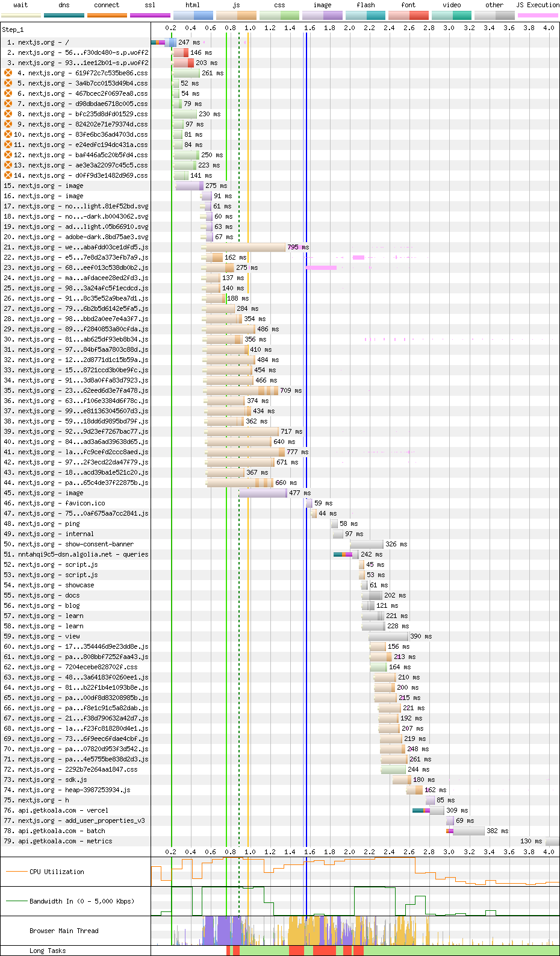This screenshot has height=956, width=560.
Task: Select blocking icon beside bfc235d8dfd01529.css
Action: (x=8, y=114)
